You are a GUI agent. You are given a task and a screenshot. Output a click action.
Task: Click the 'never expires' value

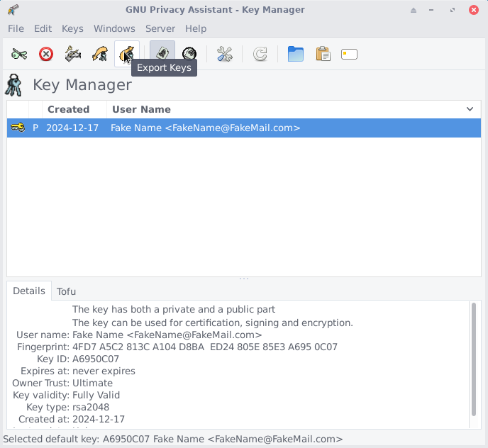[x=104, y=371]
